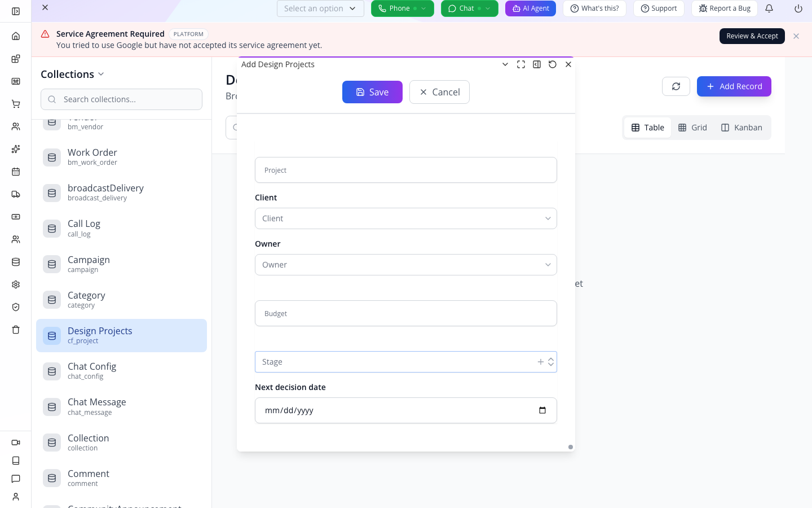Screen dimensions: 812x508
Task: Expand the Collections heading chevron
Action: pos(101,75)
